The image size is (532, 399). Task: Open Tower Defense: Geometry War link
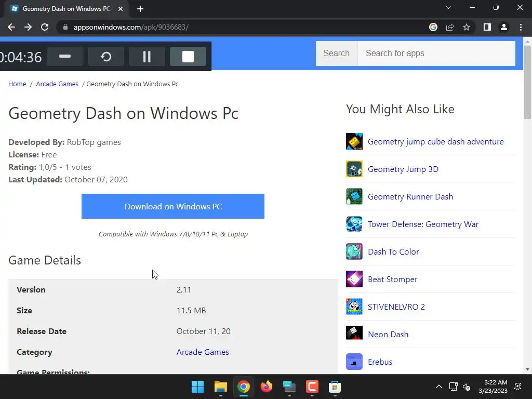click(423, 224)
